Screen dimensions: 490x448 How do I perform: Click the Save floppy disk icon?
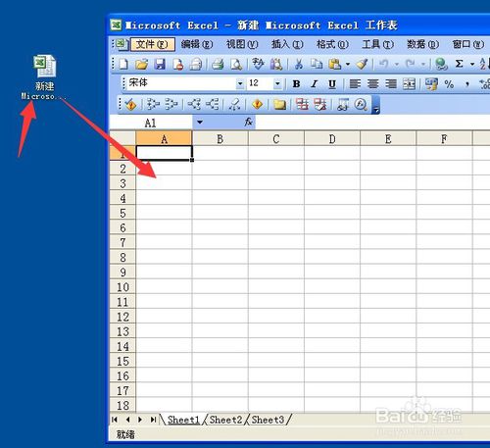click(160, 64)
